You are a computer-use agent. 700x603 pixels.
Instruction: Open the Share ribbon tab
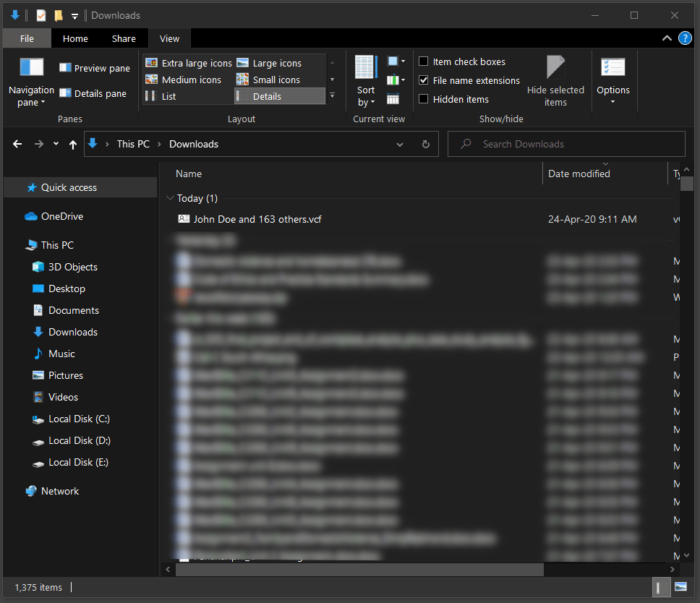coord(124,39)
